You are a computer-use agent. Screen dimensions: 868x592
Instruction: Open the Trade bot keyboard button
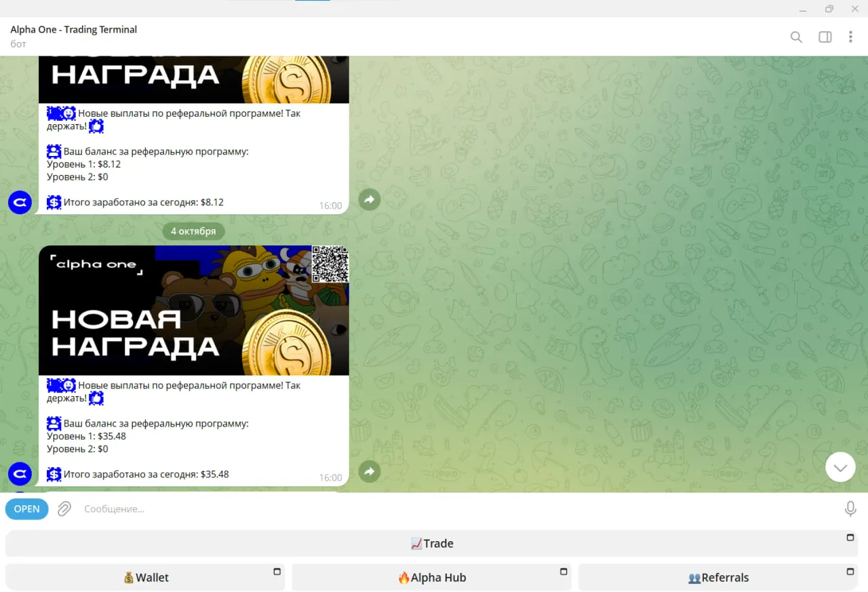[432, 544]
